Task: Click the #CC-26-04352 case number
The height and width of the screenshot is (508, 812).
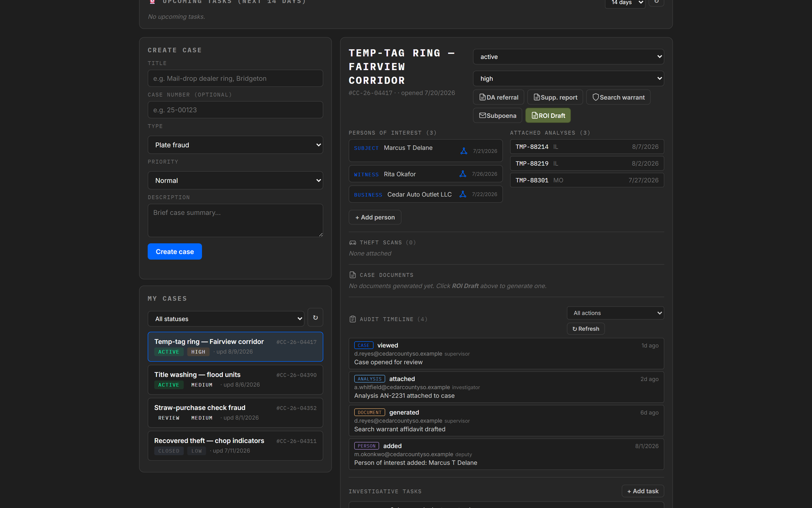Action: (296, 408)
